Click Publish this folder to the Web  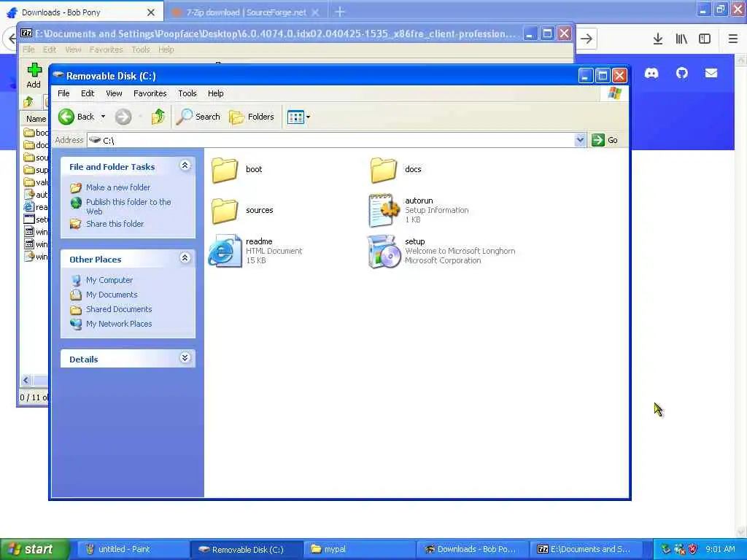(128, 206)
